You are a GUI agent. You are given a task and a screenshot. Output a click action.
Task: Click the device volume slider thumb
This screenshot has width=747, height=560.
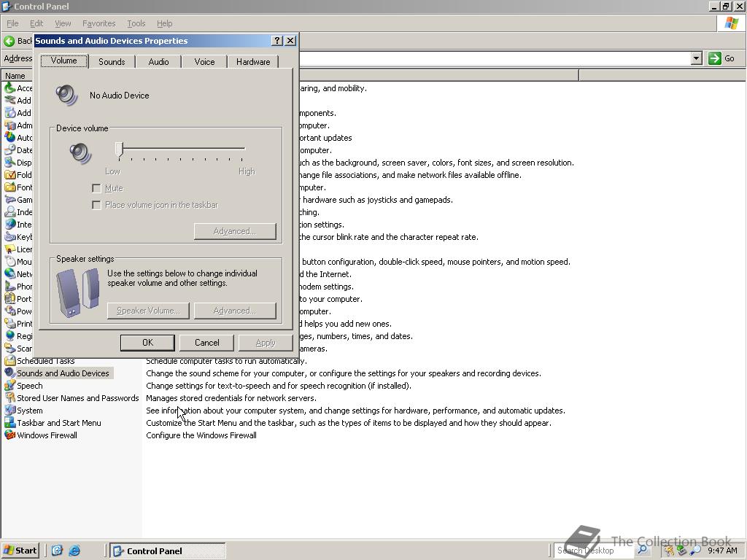pyautogui.click(x=119, y=149)
